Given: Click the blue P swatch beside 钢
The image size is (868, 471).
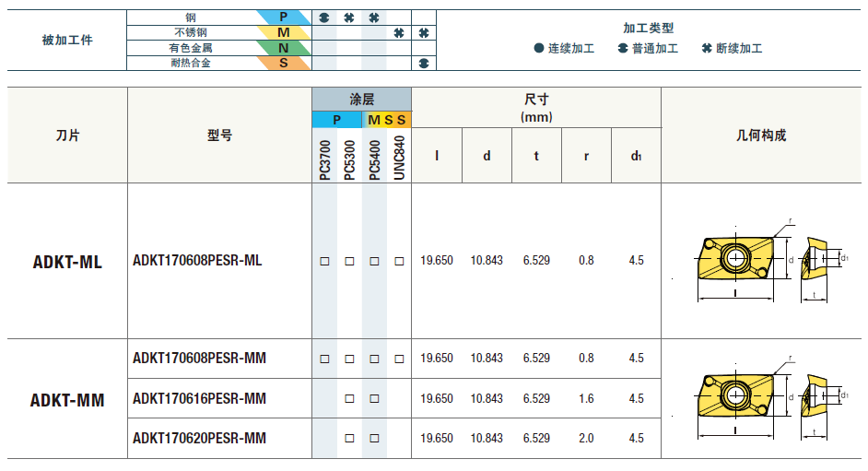Looking at the screenshot, I should point(284,18).
